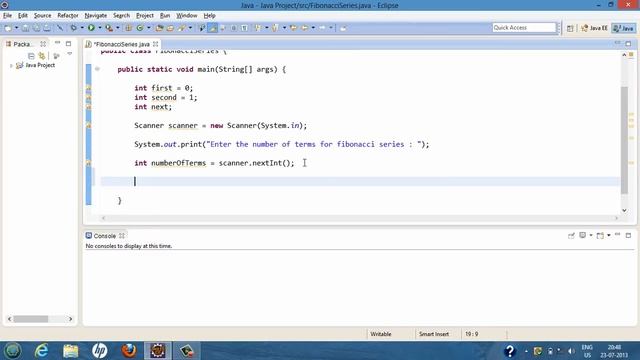The image size is (640, 360).
Task: Toggle Mark Occurrences highlighted toolbar button
Action: pos(212,28)
